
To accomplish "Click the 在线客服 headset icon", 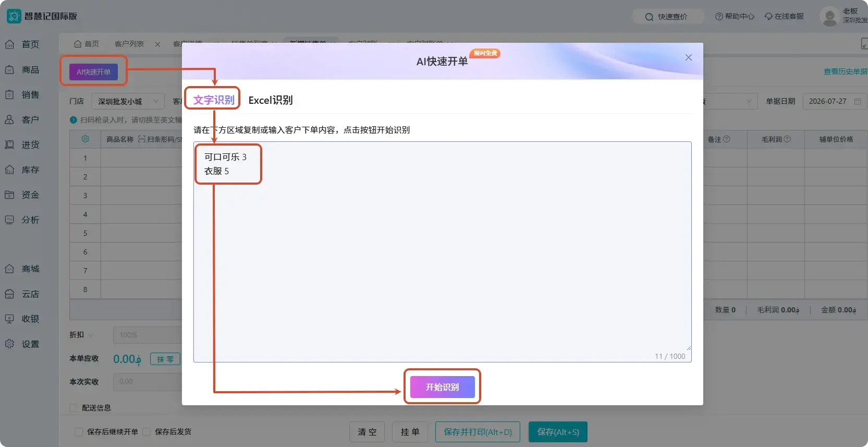I will click(x=768, y=16).
